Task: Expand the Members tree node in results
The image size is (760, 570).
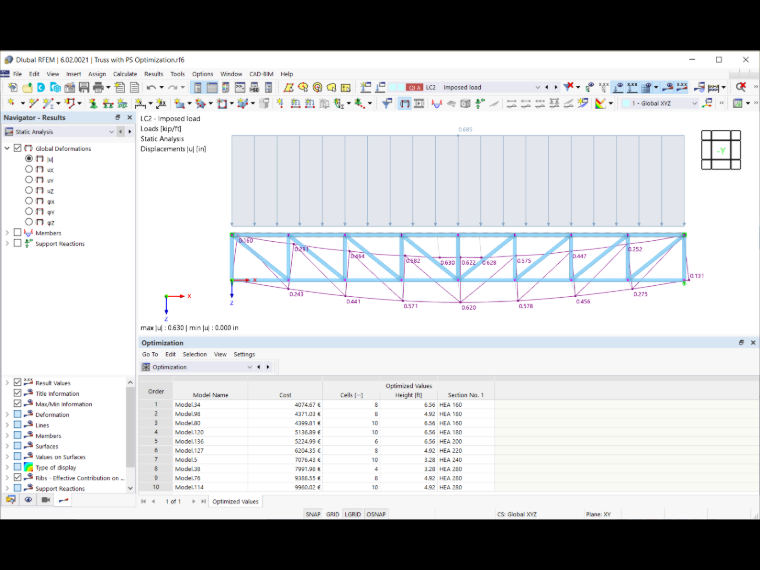Action: point(7,233)
